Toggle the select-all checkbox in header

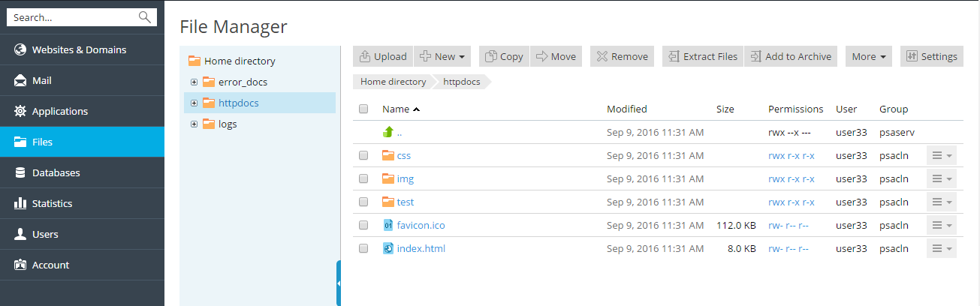click(363, 109)
